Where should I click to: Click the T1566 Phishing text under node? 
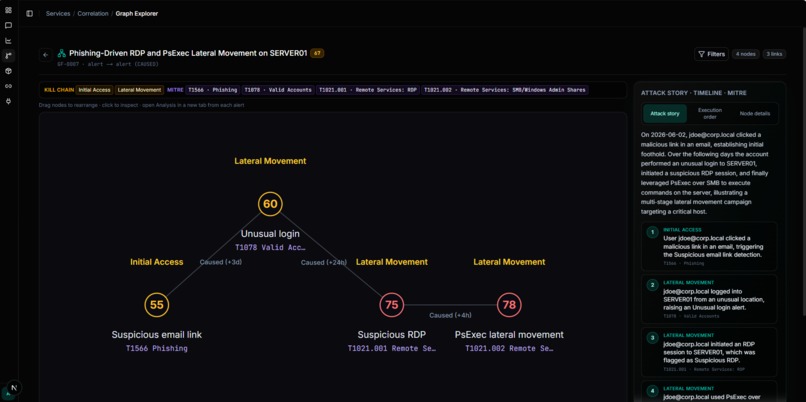tap(157, 348)
